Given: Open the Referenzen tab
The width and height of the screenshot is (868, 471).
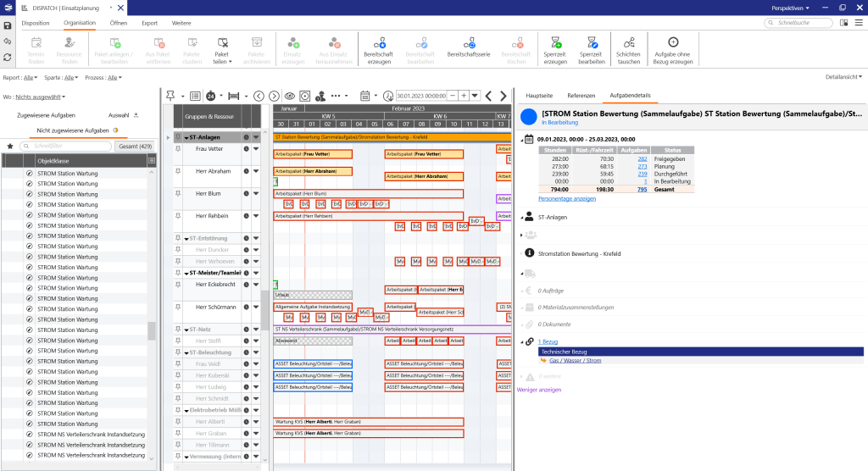Looking at the screenshot, I should (581, 97).
